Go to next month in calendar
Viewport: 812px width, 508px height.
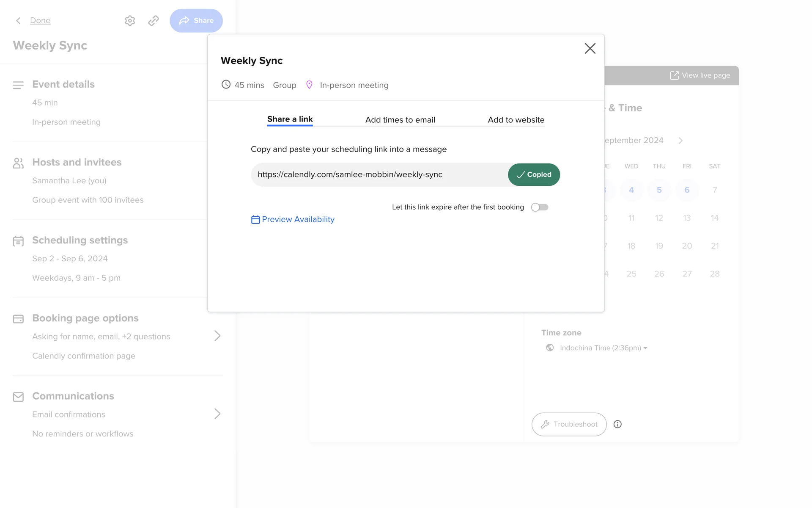coord(680,141)
